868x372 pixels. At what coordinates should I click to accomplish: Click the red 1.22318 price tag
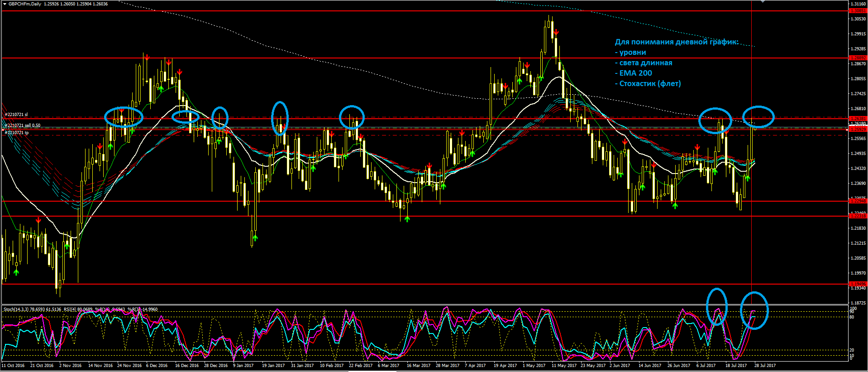click(858, 216)
